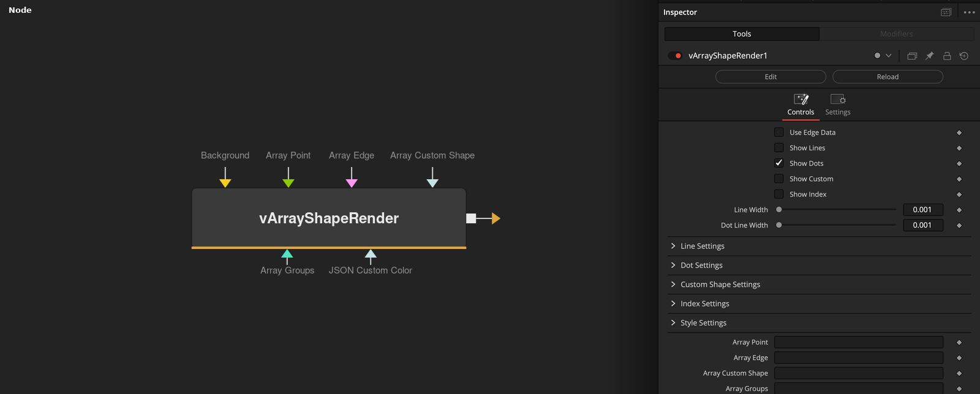Click keyframe diamond for Show Lines
980x394 pixels.
click(959, 148)
